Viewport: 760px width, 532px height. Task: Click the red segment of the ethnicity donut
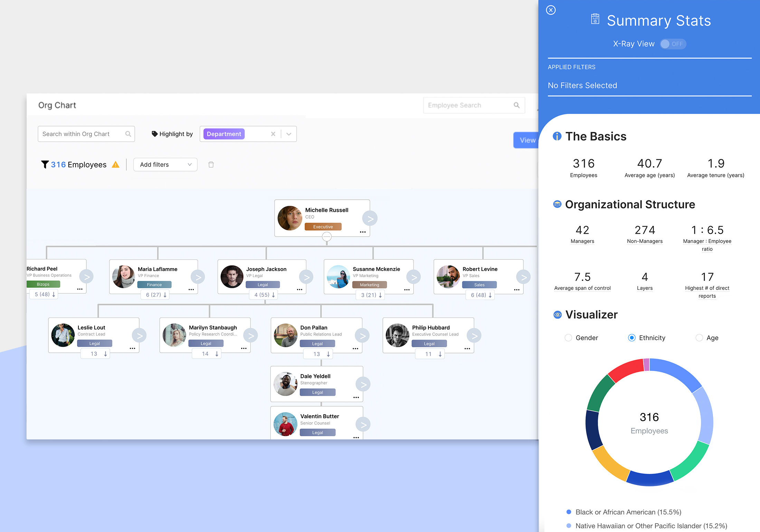(x=625, y=371)
